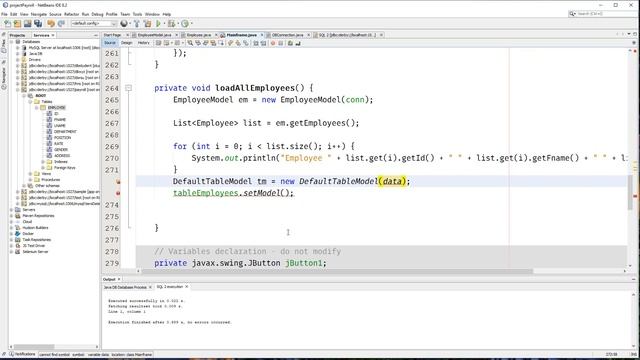Click the search magnifier icon at top right

point(572,14)
